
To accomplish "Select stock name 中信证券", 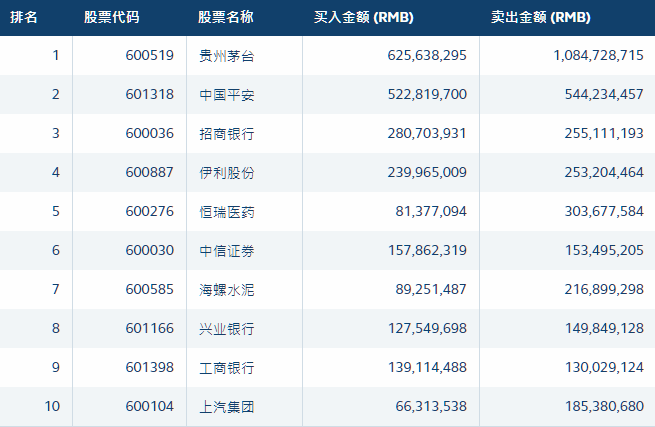I will [x=227, y=251].
